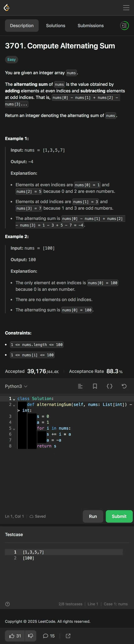Click the format code icon
This screenshot has height=644, width=134.
(x=80, y=386)
